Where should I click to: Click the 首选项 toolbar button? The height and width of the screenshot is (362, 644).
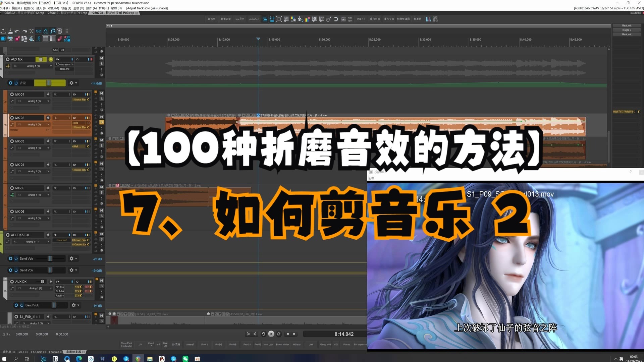click(212, 19)
